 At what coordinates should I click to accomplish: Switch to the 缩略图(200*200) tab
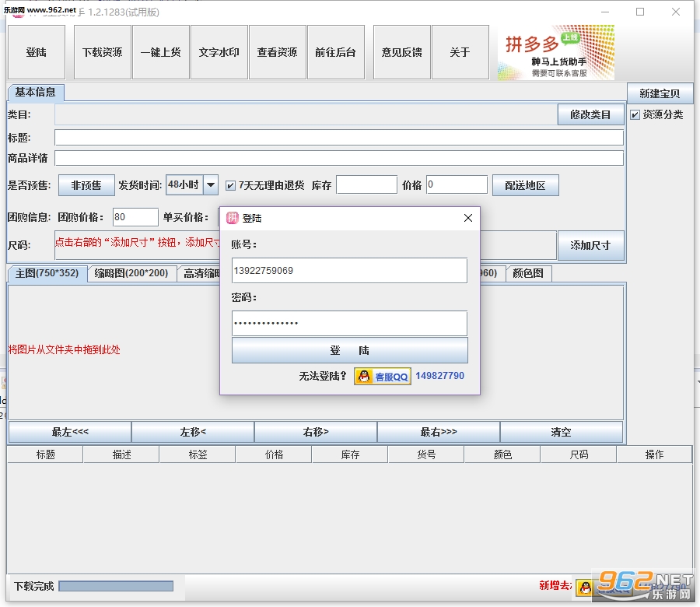pos(131,273)
